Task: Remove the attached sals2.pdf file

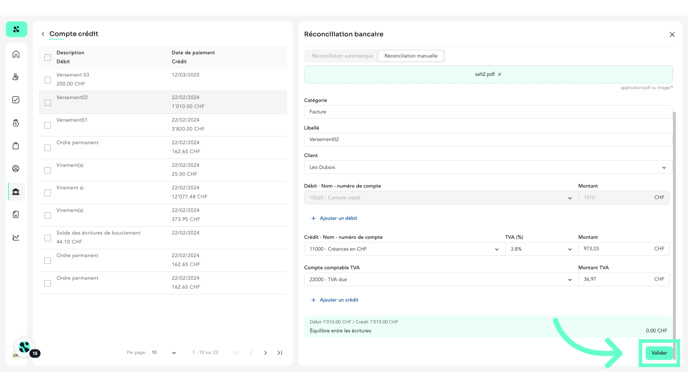Action: click(x=499, y=75)
